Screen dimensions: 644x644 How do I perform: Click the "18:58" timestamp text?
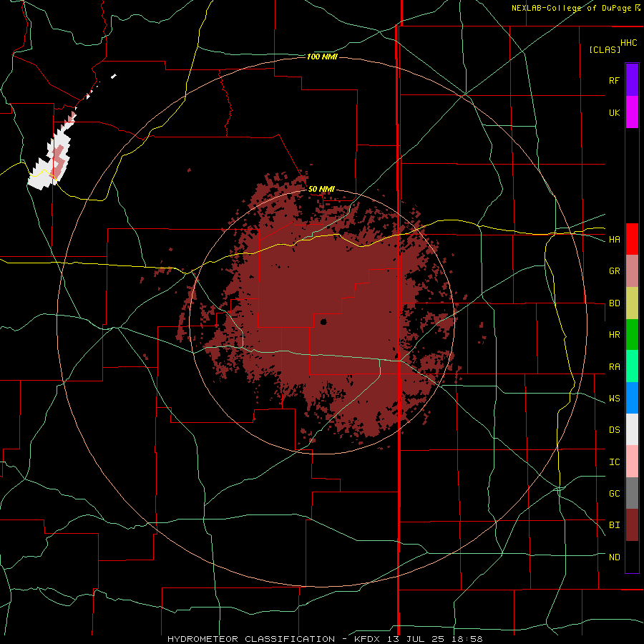(466, 639)
